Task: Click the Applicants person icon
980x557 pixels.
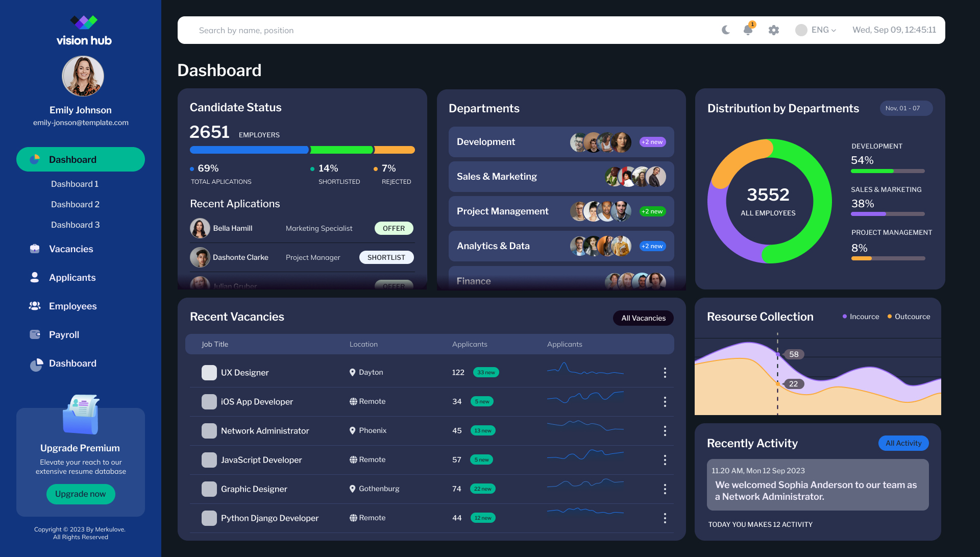Action: tap(35, 277)
